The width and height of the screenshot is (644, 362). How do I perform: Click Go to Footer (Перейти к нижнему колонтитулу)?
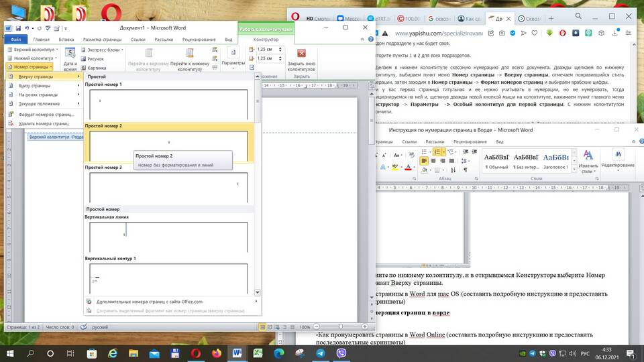(x=189, y=58)
